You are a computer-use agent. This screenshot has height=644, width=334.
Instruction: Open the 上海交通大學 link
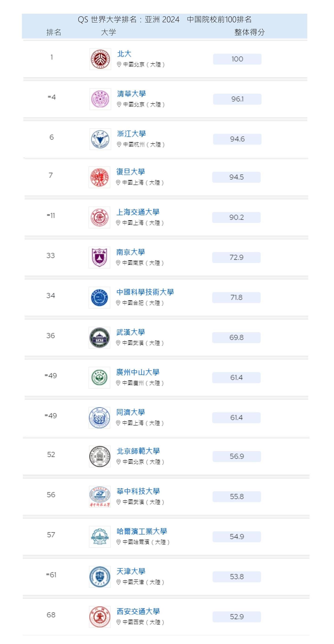tap(138, 212)
